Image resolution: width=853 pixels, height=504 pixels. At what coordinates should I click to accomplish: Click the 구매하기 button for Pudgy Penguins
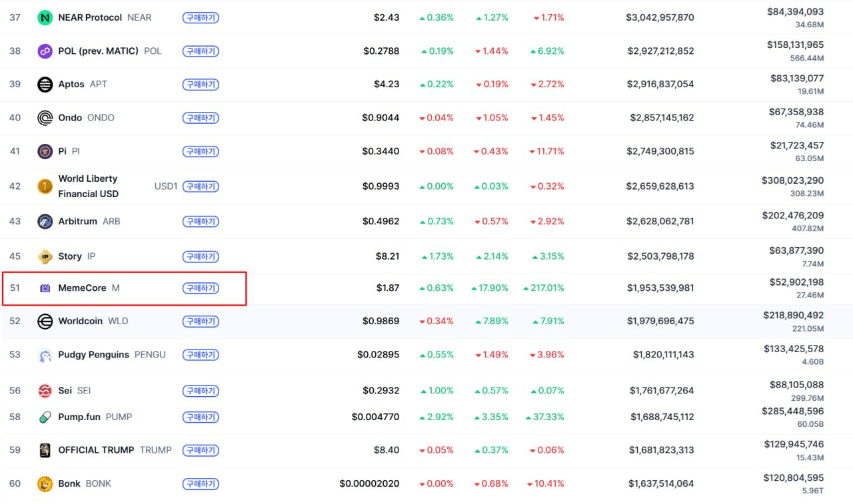pyautogui.click(x=201, y=355)
